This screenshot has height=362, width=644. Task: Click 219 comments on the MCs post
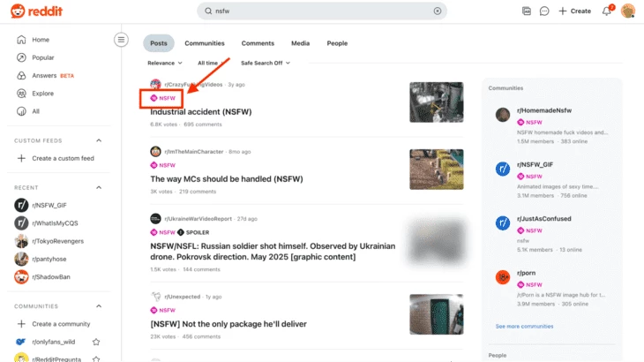(198, 192)
